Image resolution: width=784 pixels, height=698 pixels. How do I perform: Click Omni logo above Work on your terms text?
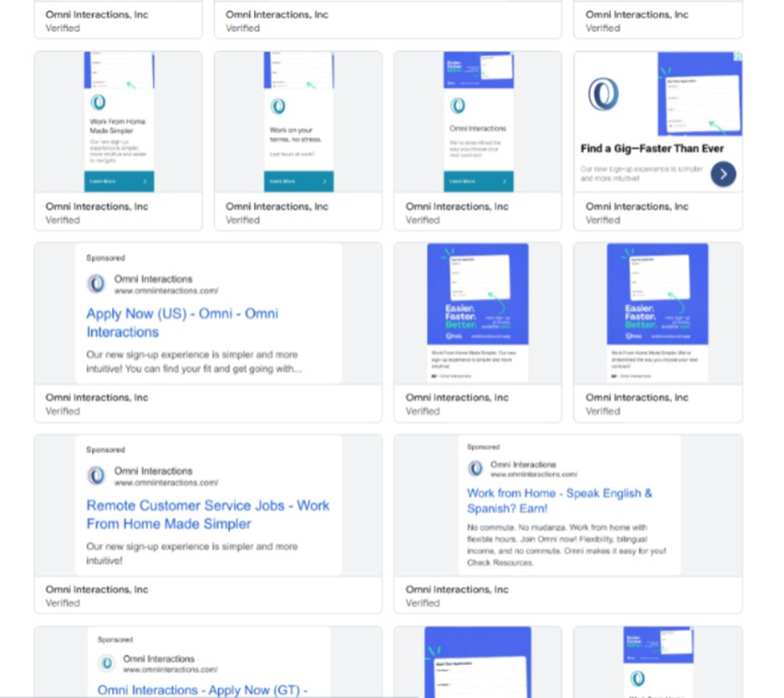tap(278, 103)
